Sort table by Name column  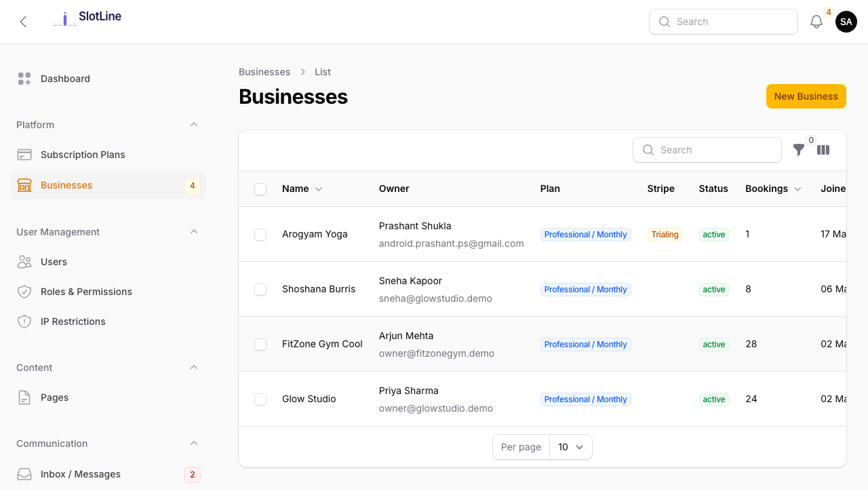(302, 189)
